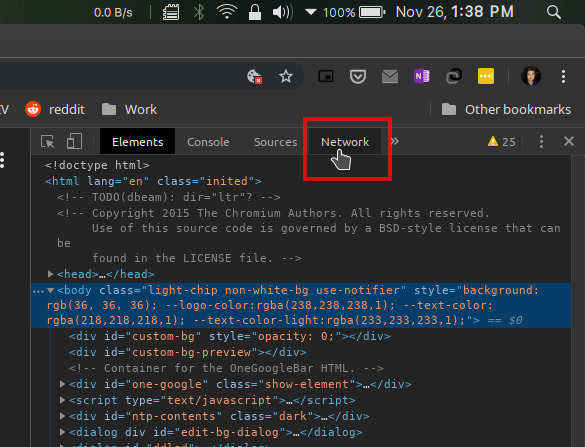Open the Wi-Fi status icon

tap(227, 12)
